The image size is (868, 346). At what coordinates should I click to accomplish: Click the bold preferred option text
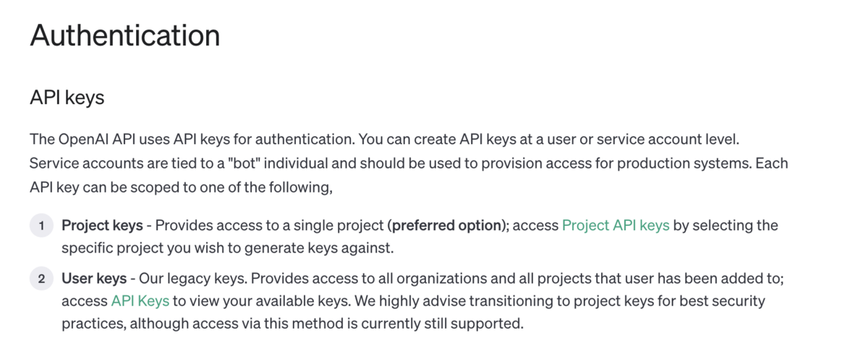click(x=446, y=225)
